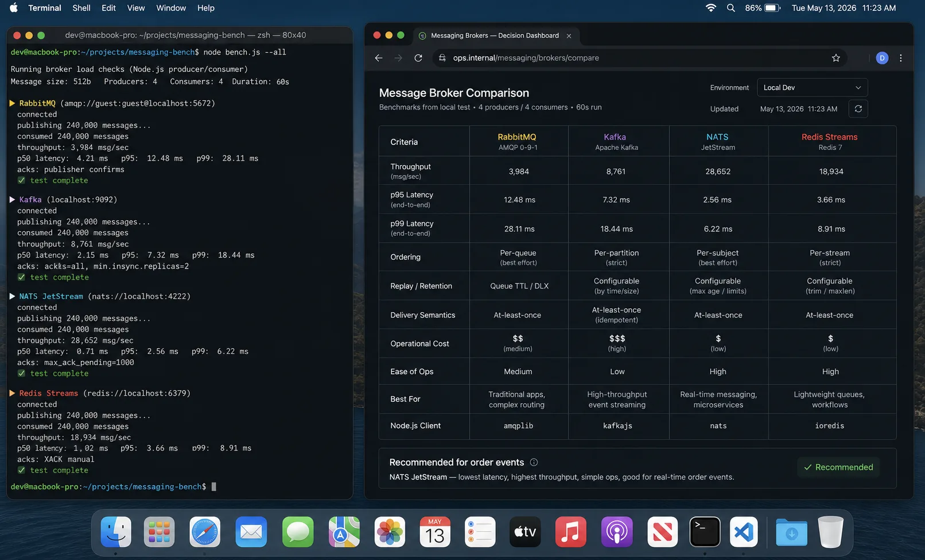Open the View menu
The height and width of the screenshot is (560, 925).
click(136, 8)
